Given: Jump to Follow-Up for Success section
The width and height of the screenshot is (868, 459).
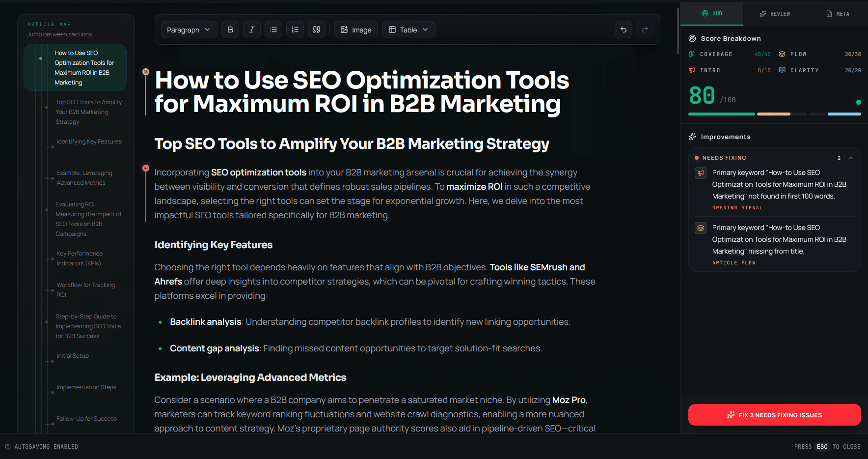Looking at the screenshot, I should tap(86, 419).
